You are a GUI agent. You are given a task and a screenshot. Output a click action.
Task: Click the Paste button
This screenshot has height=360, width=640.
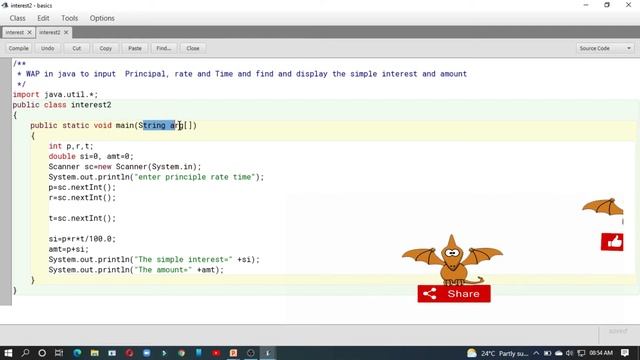point(134,48)
